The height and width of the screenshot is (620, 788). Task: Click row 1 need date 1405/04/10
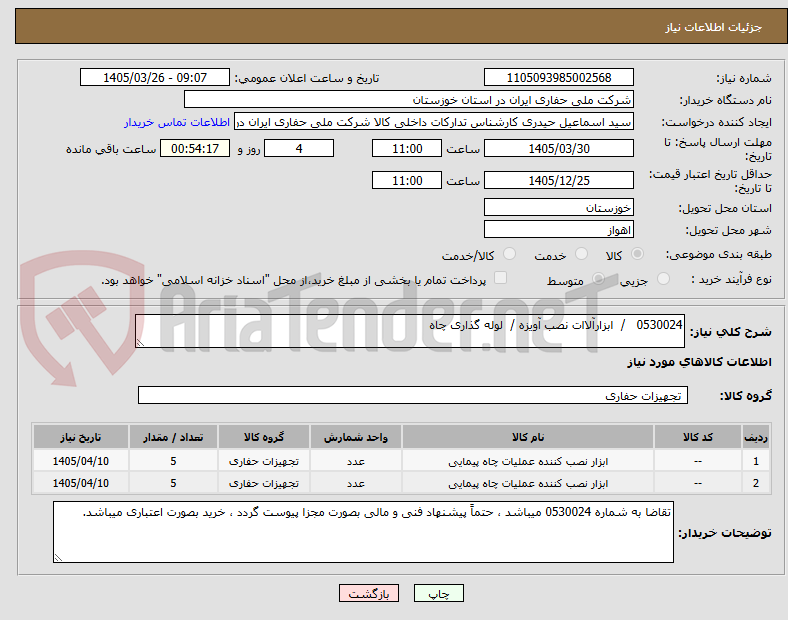(x=80, y=461)
